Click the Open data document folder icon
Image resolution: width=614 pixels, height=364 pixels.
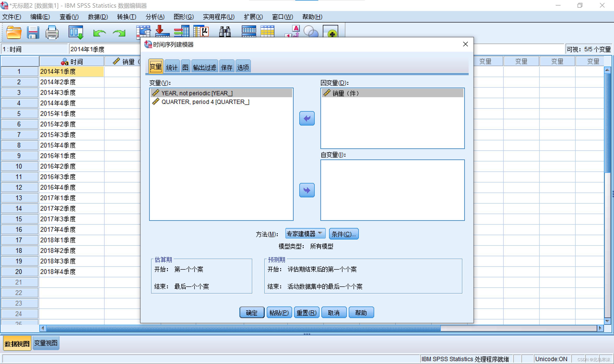14,32
